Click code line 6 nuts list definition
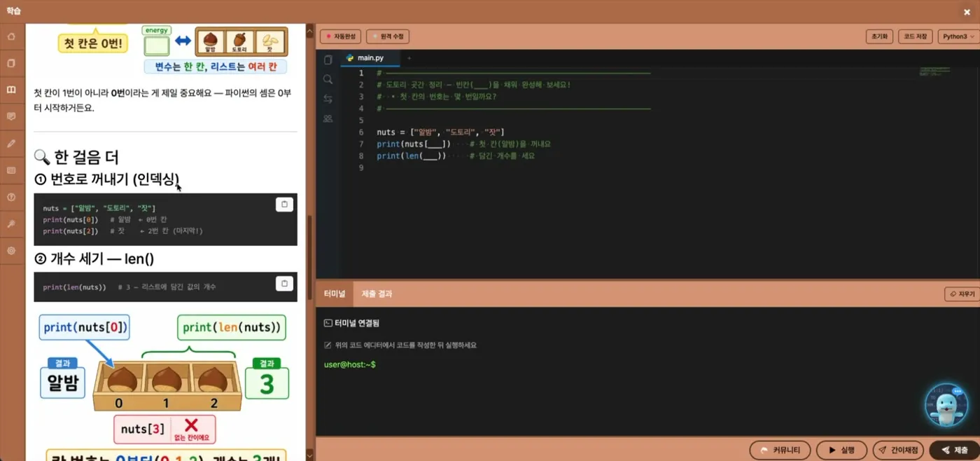 (440, 132)
